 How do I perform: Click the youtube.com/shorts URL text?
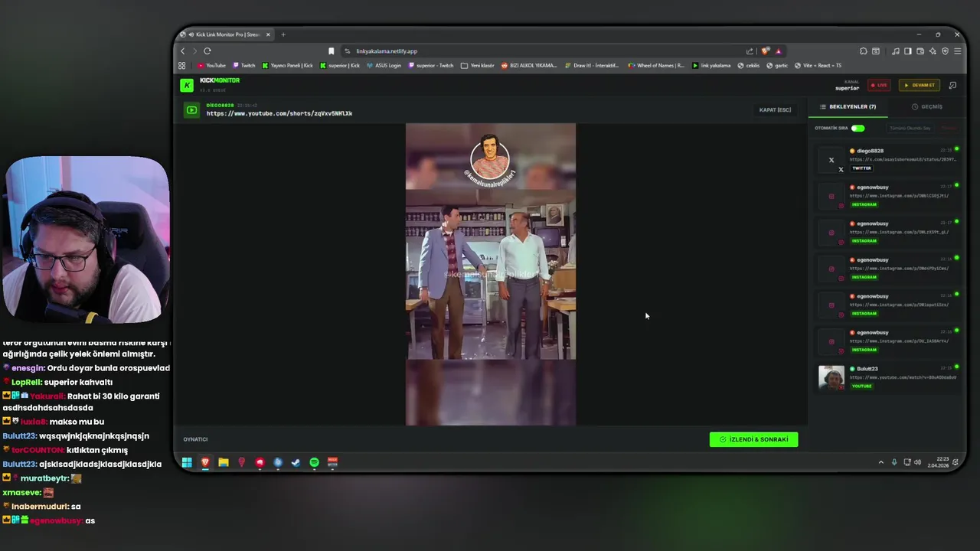[279, 113]
